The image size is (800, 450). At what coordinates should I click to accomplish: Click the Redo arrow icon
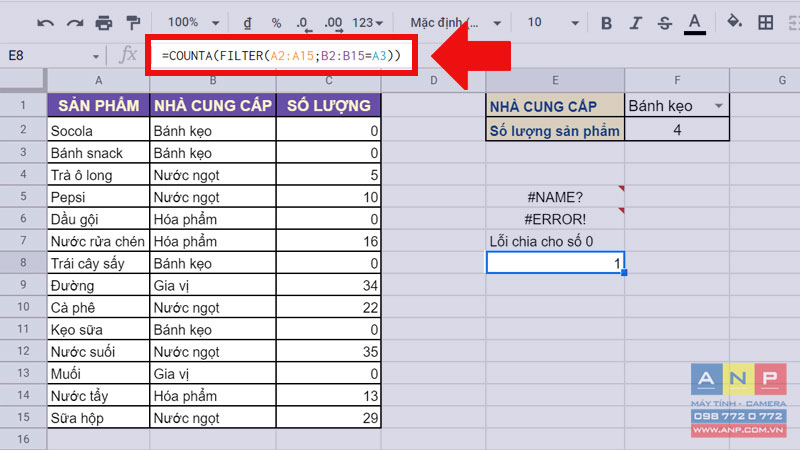[75, 23]
